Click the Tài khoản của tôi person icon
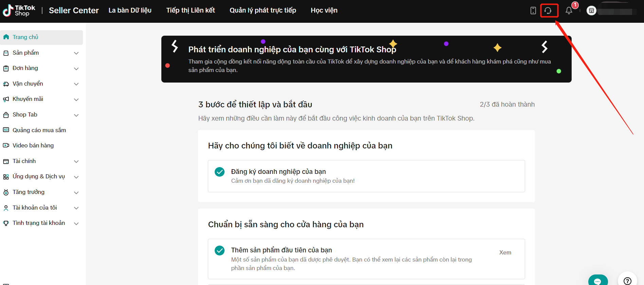 (x=6, y=208)
